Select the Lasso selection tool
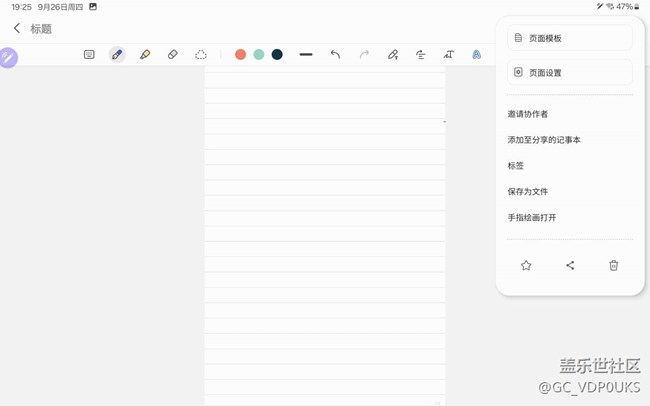 [201, 55]
